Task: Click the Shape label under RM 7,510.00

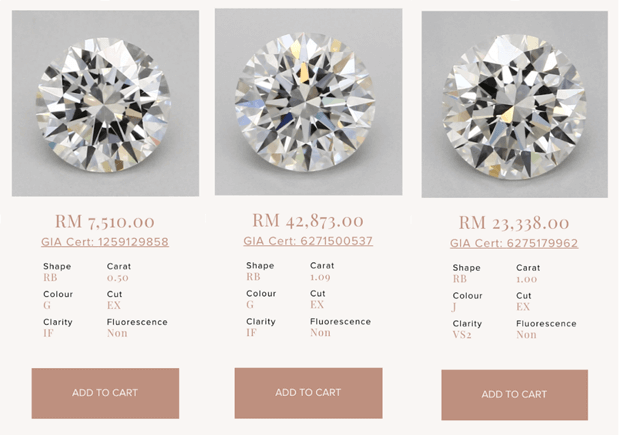Action: 57,266
